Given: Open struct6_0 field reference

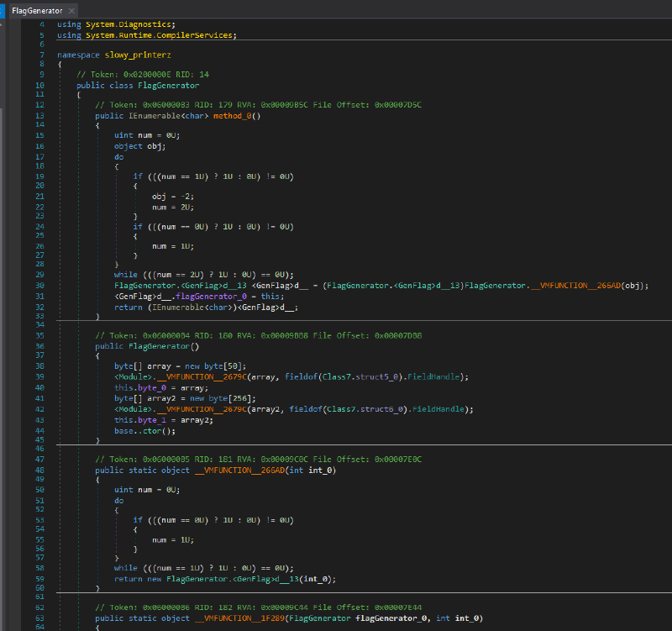Looking at the screenshot, I should pos(383,409).
